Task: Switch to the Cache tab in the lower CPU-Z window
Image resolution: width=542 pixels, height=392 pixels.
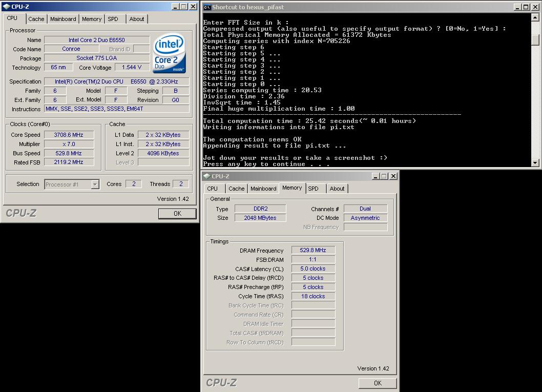Action: point(237,189)
